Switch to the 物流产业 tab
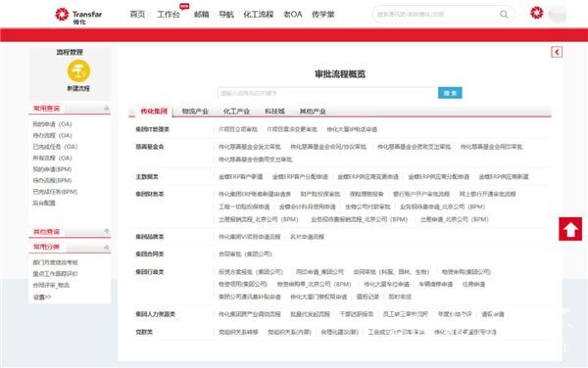This screenshot has height=368, width=588. click(195, 112)
